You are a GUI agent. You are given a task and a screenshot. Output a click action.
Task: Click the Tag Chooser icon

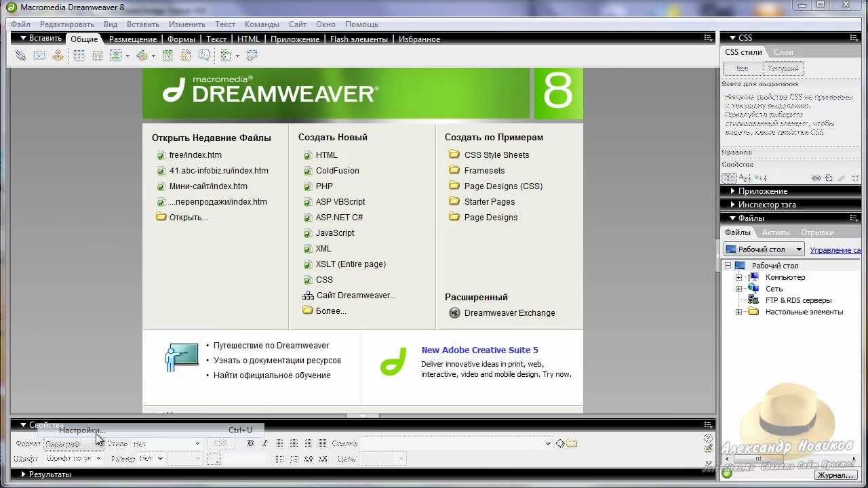coord(252,56)
